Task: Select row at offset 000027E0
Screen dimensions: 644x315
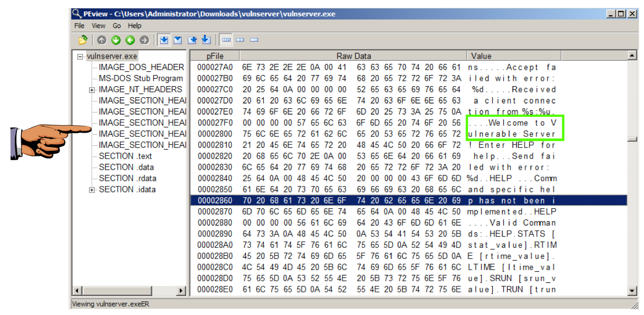Action: [x=408, y=112]
